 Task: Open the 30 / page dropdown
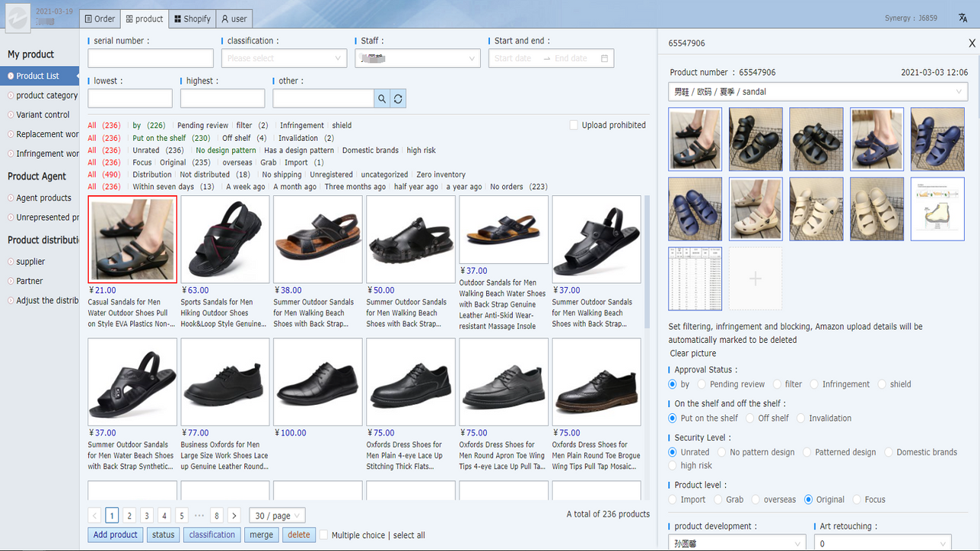[x=276, y=516]
